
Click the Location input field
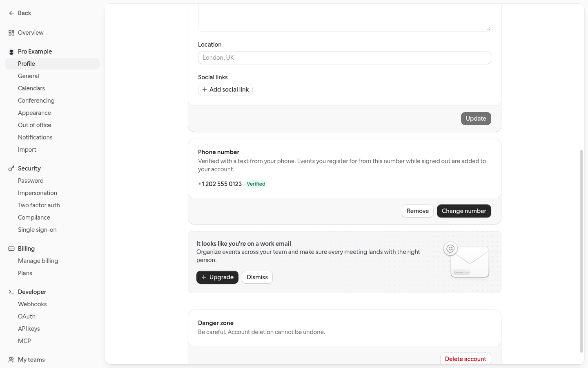point(345,58)
